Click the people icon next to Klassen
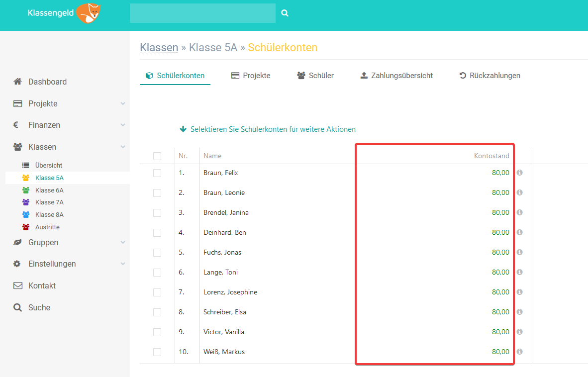Screen dimensions: 588x377 (x=17, y=147)
